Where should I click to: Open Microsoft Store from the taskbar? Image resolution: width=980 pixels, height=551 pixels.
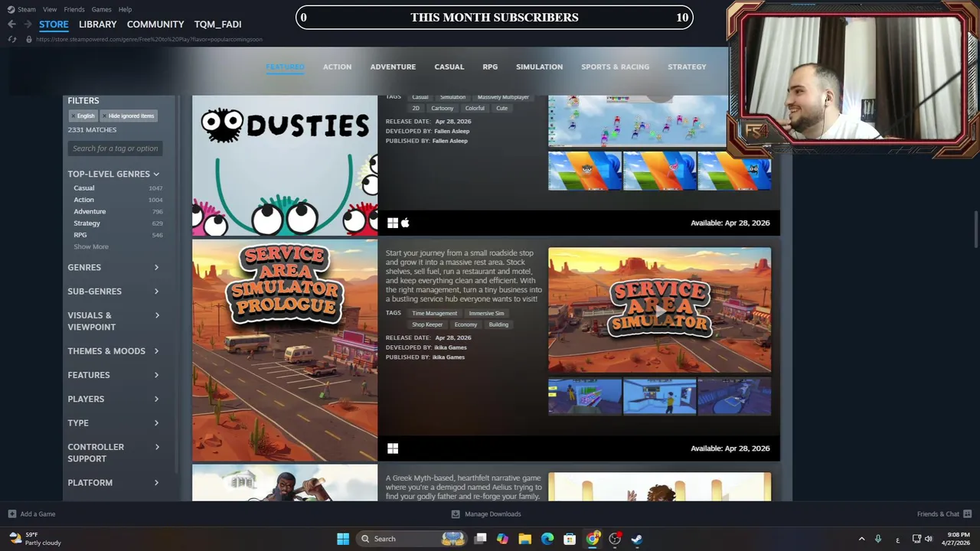[570, 539]
